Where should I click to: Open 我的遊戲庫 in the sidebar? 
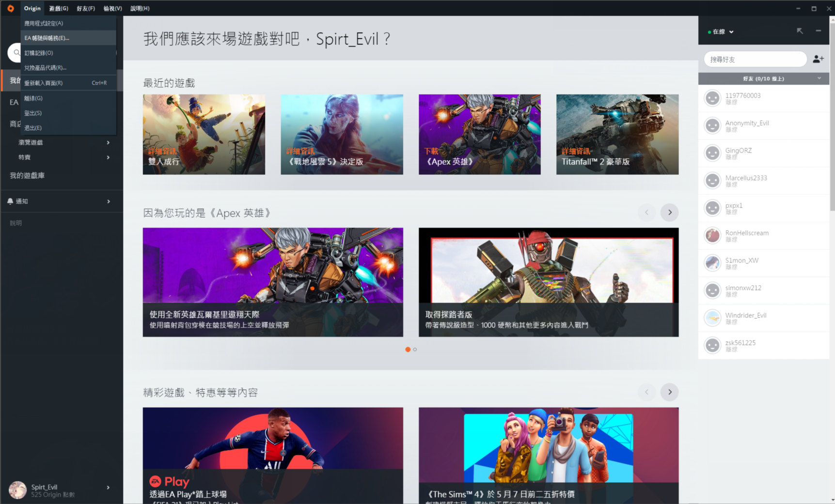click(27, 175)
